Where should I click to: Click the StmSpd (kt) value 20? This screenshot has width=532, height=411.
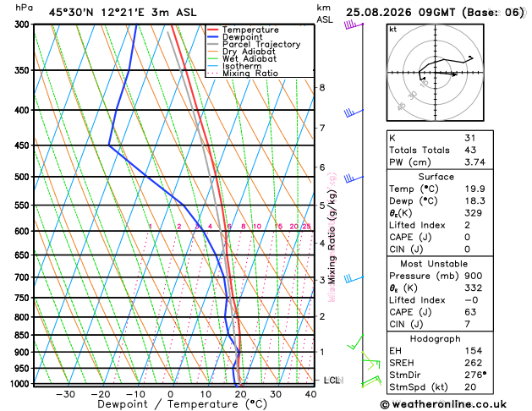click(470, 387)
